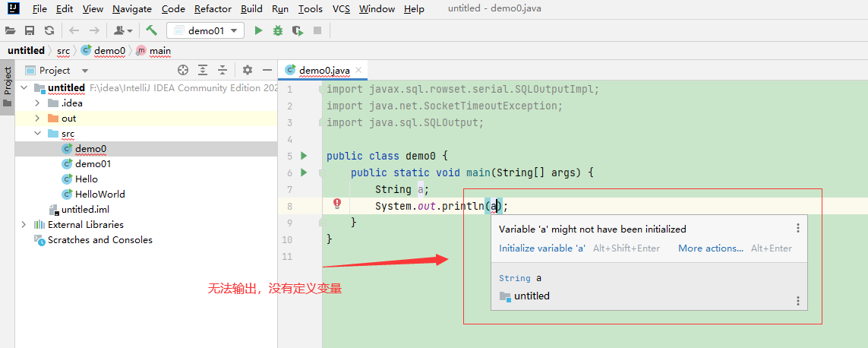Click the IntelliJ IDEA logo in title bar
This screenshot has height=348, width=868.
tap(14, 8)
